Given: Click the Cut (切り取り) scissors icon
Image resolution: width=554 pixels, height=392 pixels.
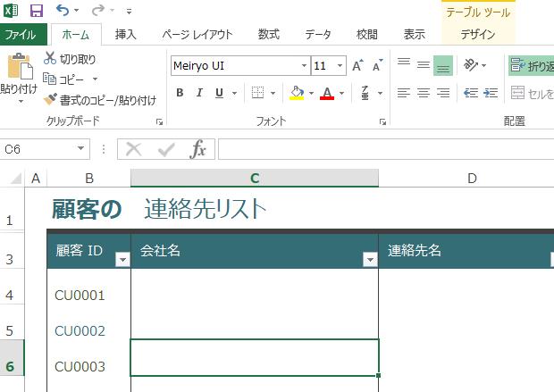Looking at the screenshot, I should point(50,59).
